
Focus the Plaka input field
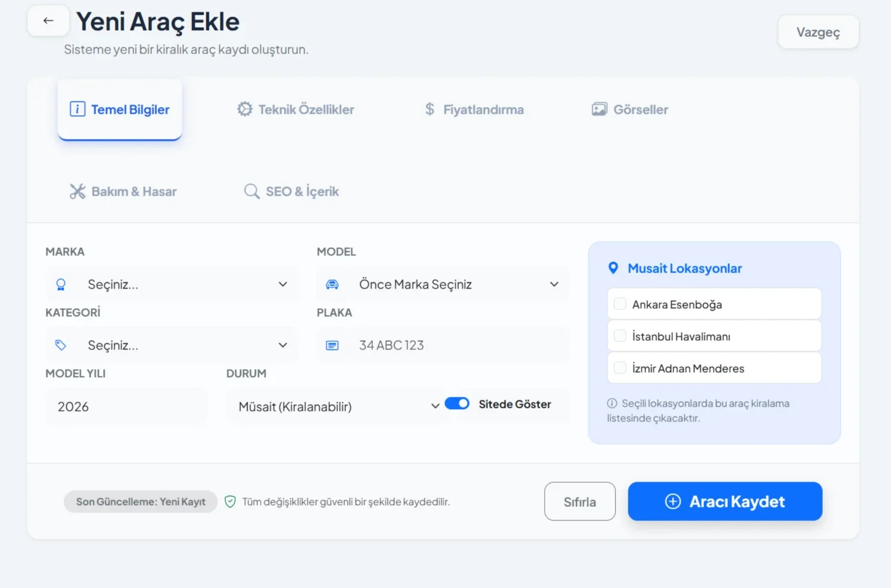(455, 345)
